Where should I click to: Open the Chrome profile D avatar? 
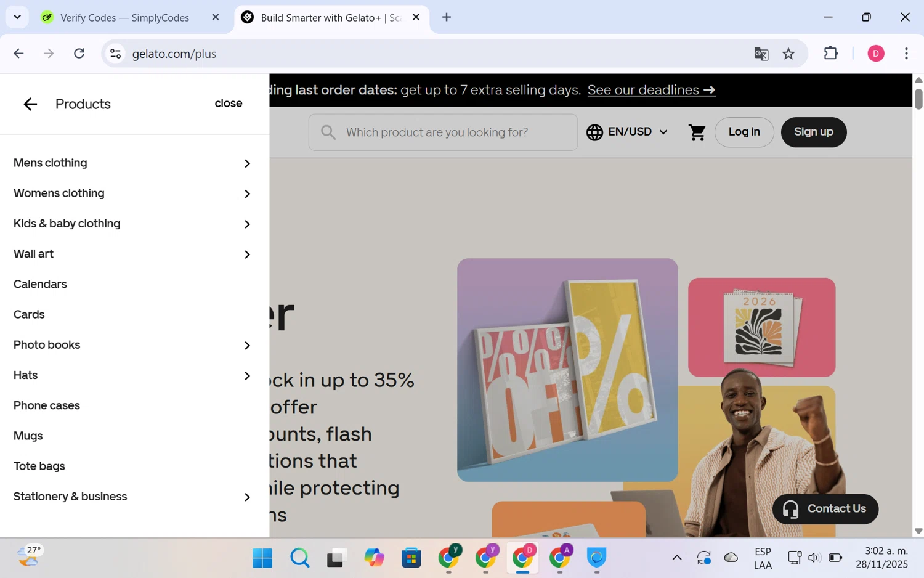(876, 54)
